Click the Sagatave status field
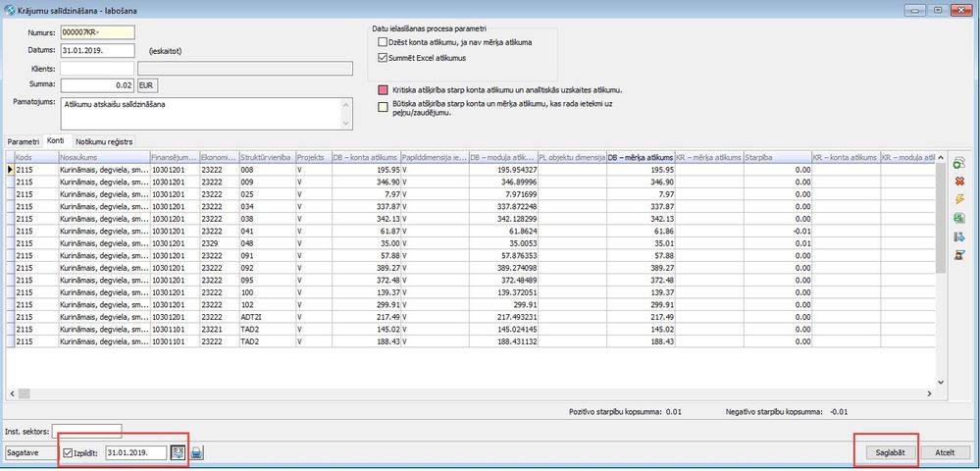The height and width of the screenshot is (471, 980). pyautogui.click(x=29, y=452)
